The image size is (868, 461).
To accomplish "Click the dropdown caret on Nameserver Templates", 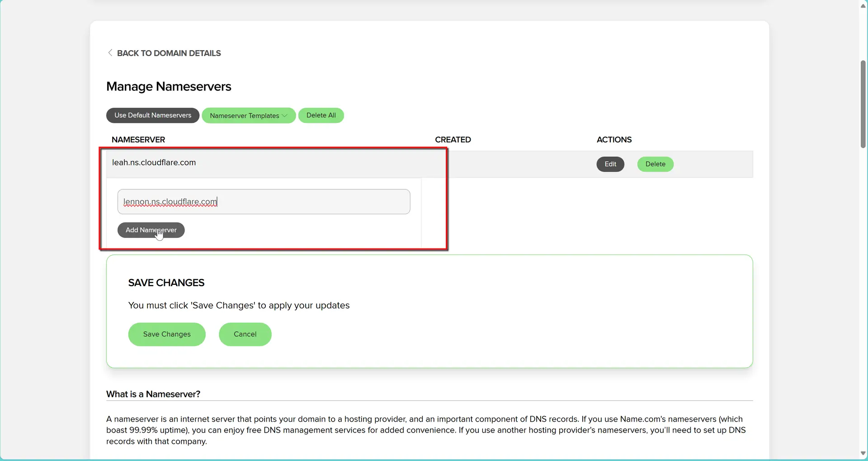I will [x=285, y=115].
